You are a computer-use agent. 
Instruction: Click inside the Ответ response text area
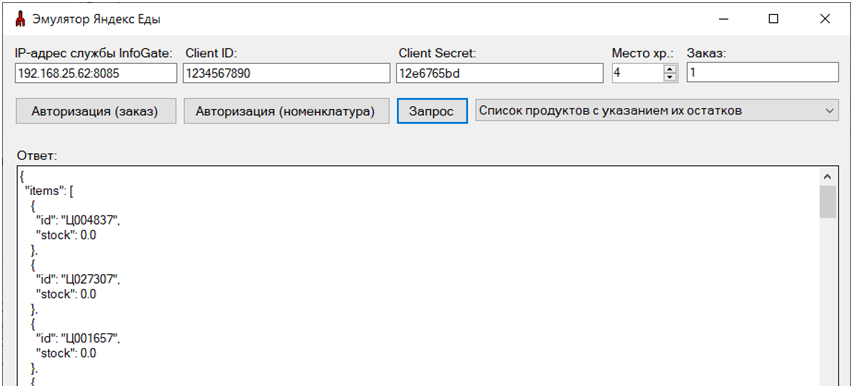click(x=418, y=276)
